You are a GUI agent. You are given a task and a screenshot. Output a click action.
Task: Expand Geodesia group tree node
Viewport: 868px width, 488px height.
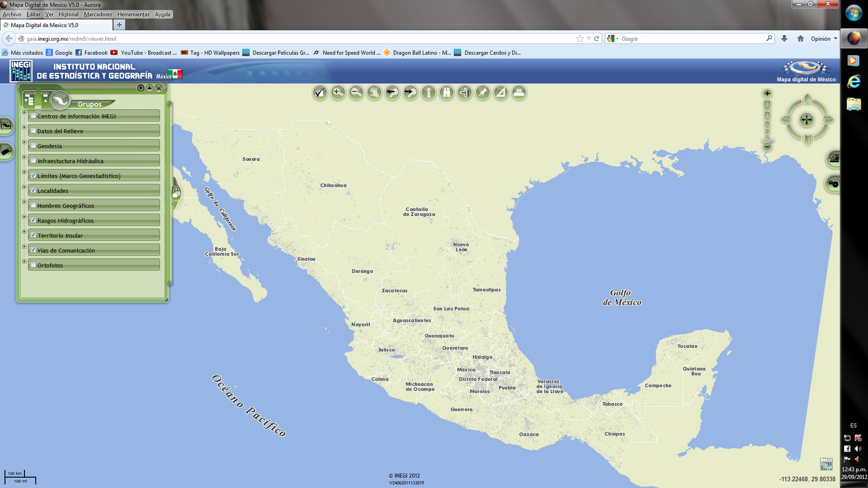(24, 142)
